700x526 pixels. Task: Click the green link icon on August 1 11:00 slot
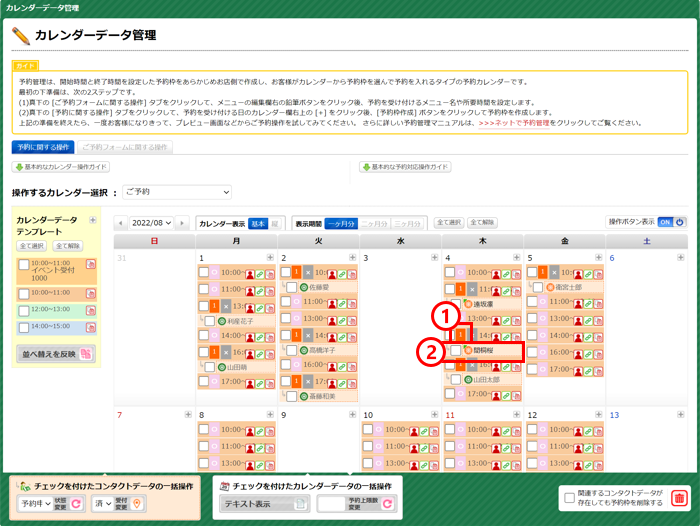pos(260,291)
